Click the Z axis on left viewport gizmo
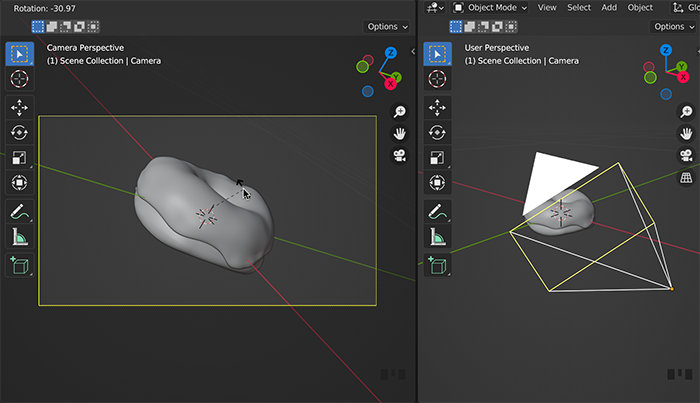This screenshot has width=700, height=403. coord(391,53)
